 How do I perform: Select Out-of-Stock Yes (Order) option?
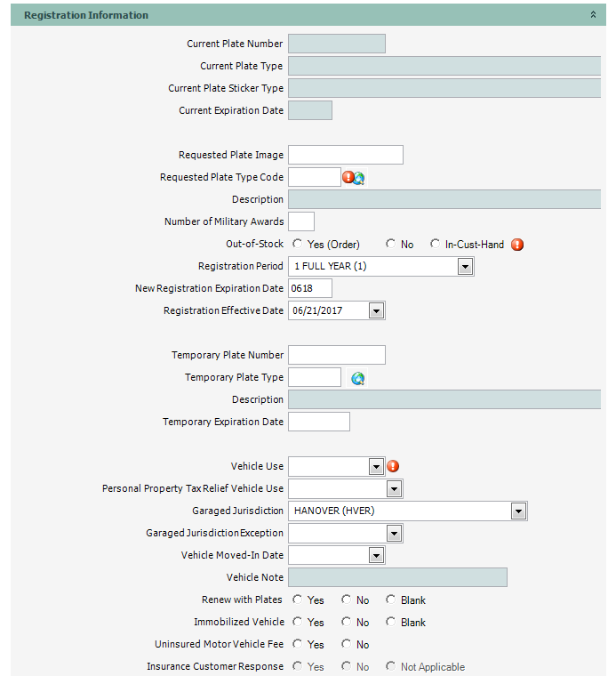coord(297,244)
